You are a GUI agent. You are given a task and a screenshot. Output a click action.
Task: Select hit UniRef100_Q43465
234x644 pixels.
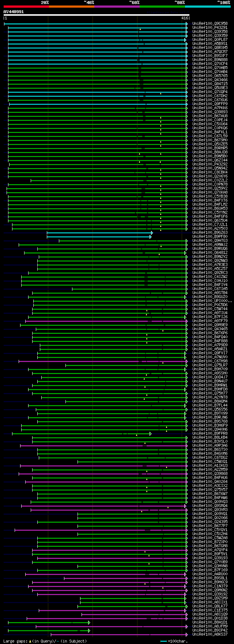210,329
